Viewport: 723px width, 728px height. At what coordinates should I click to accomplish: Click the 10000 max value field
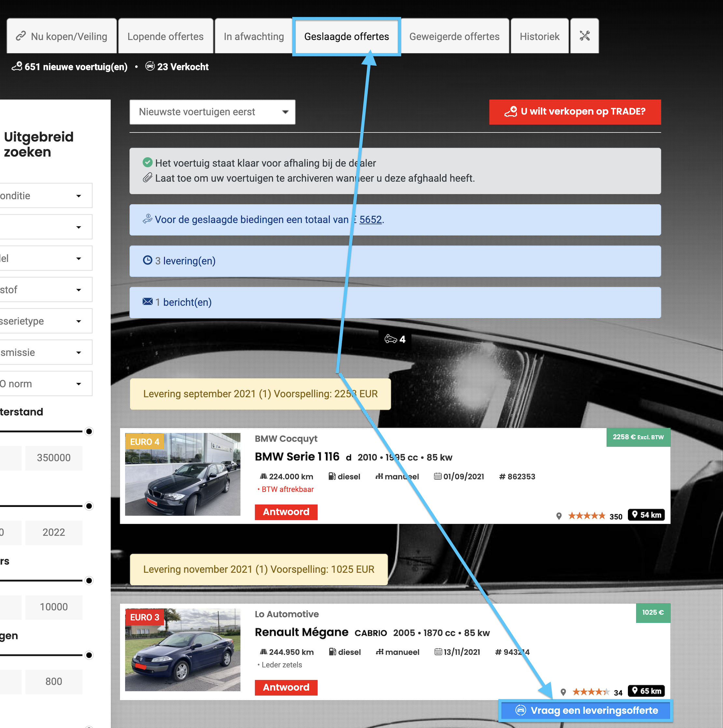[54, 607]
